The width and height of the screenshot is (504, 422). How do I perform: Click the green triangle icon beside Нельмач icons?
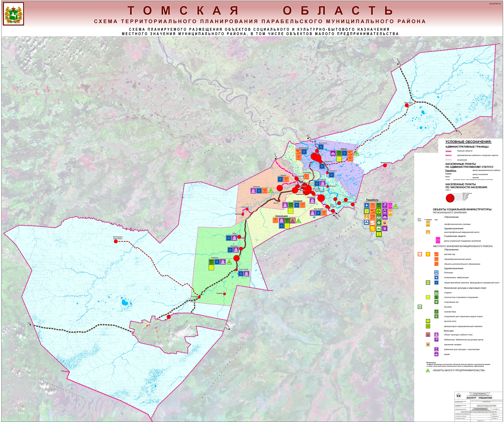tap(271, 191)
